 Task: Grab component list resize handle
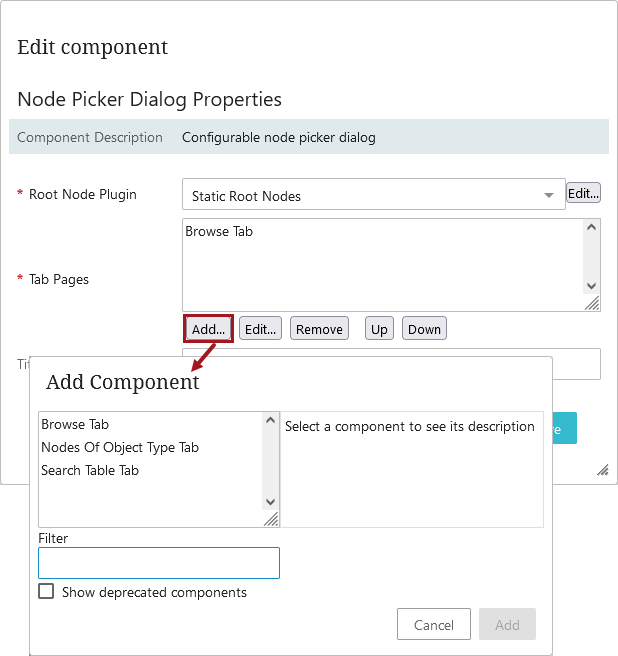click(x=271, y=520)
